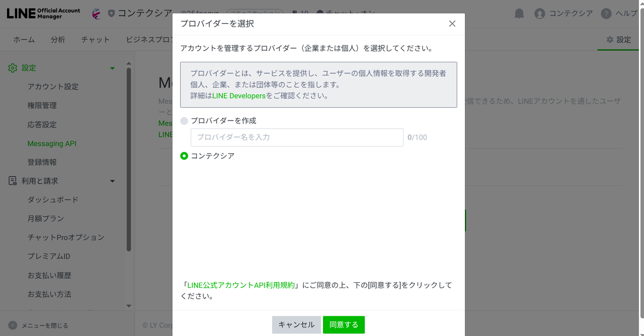Click the collapse menu arrow icon

[13, 325]
